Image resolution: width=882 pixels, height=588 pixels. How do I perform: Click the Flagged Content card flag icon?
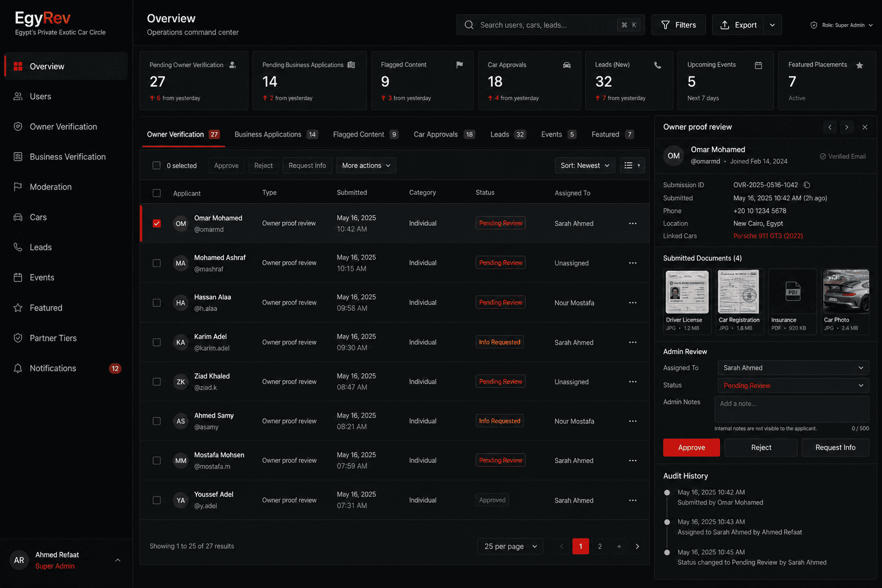tap(459, 65)
